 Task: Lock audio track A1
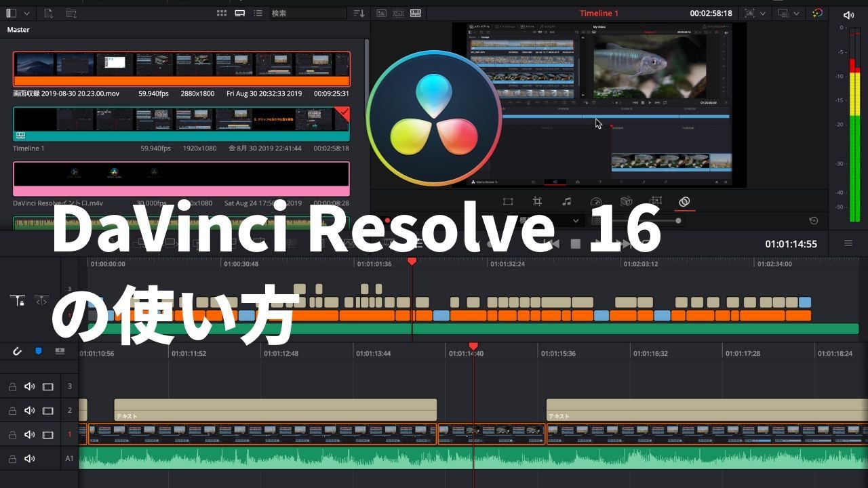pyautogui.click(x=12, y=459)
